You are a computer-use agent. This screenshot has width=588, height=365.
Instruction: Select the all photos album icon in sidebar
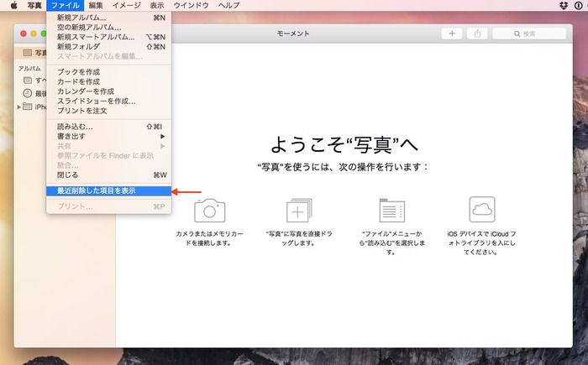tap(28, 81)
